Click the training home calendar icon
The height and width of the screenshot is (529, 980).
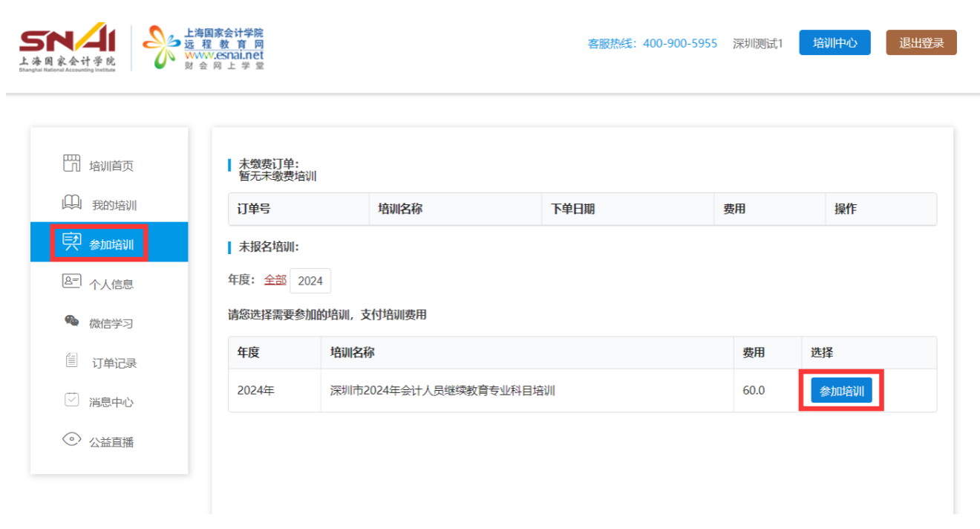(x=71, y=164)
